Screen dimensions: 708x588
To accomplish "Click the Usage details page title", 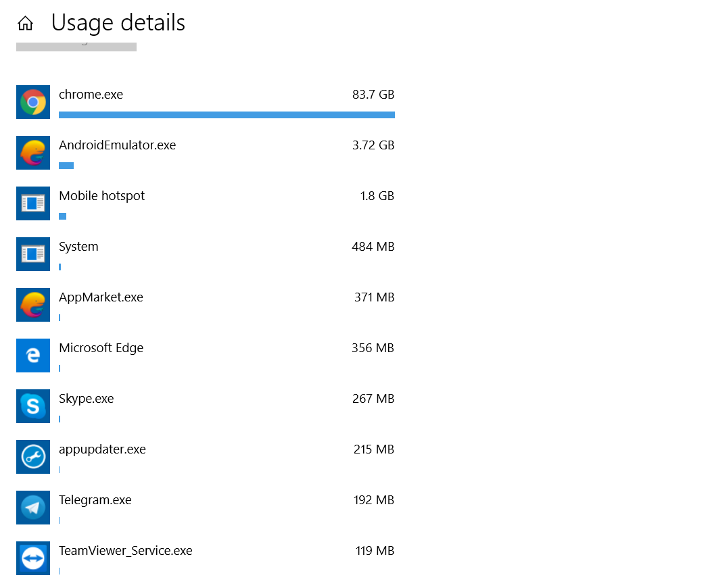I will pyautogui.click(x=118, y=22).
